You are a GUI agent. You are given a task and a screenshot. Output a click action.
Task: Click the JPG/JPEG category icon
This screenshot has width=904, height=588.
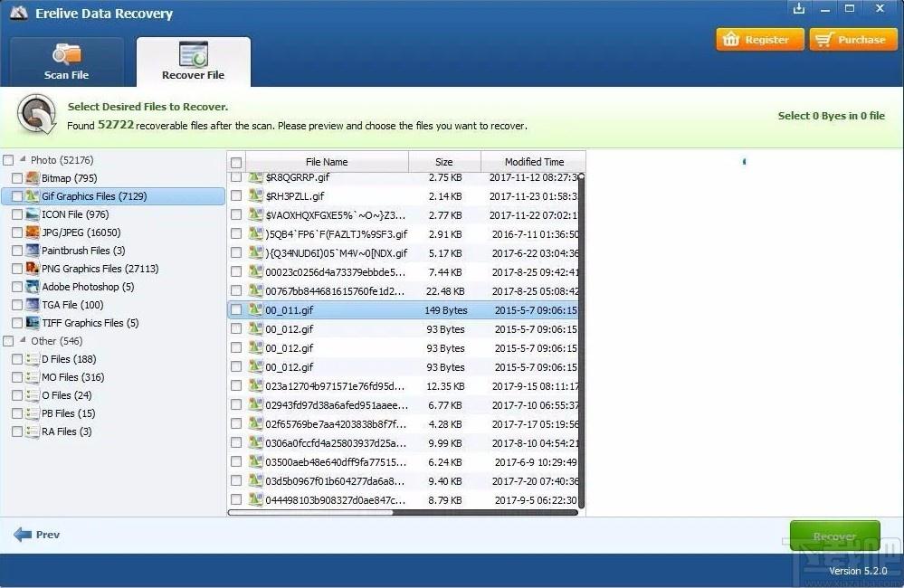point(33,232)
